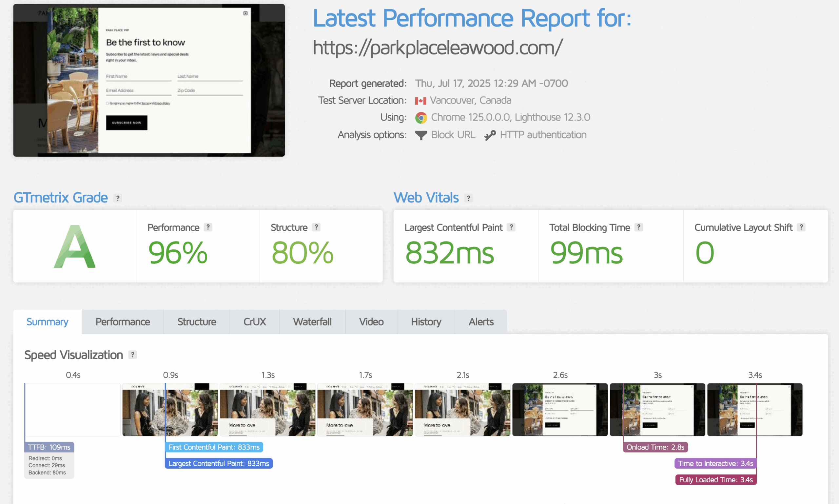Select the 3.4s filmstrip frame
The width and height of the screenshot is (839, 504).
[x=755, y=410]
